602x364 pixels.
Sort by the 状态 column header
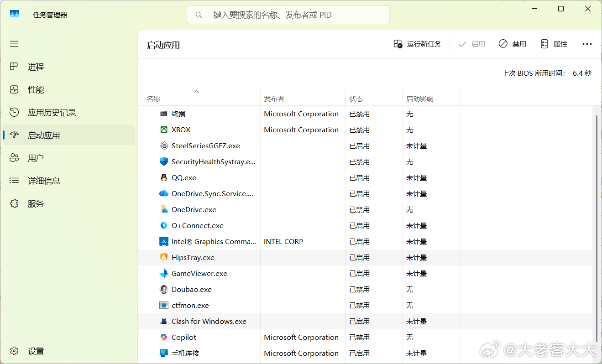(374, 96)
